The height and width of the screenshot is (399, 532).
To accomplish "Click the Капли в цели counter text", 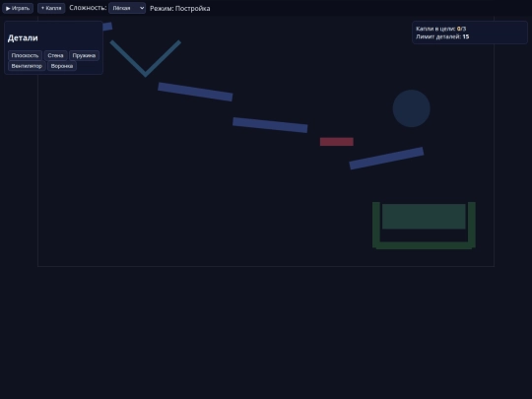I will point(440,29).
